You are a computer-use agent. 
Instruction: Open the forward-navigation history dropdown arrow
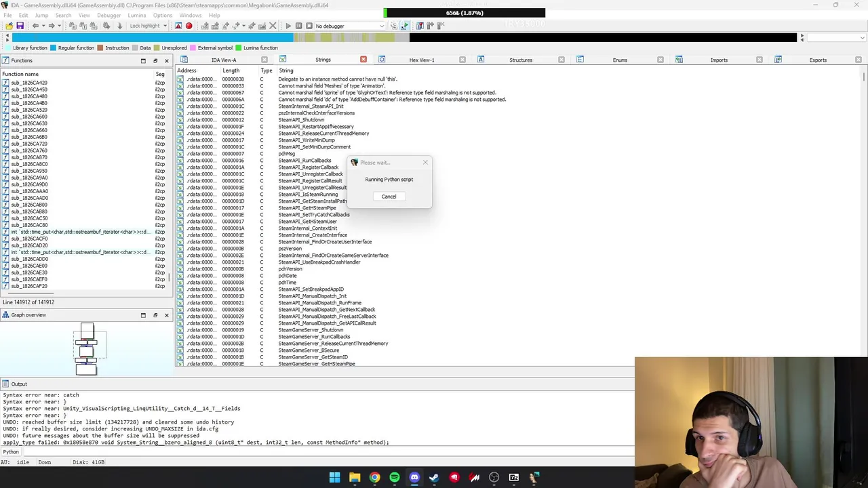coord(59,26)
